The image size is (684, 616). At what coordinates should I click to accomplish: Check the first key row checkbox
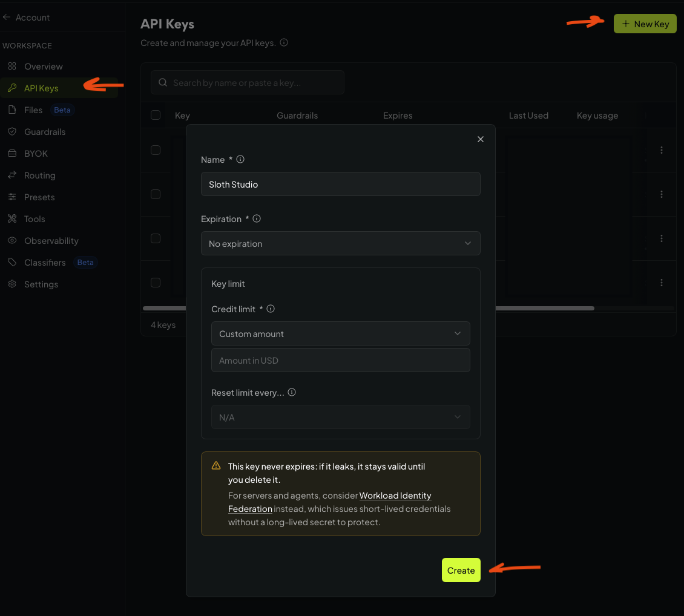click(x=156, y=150)
